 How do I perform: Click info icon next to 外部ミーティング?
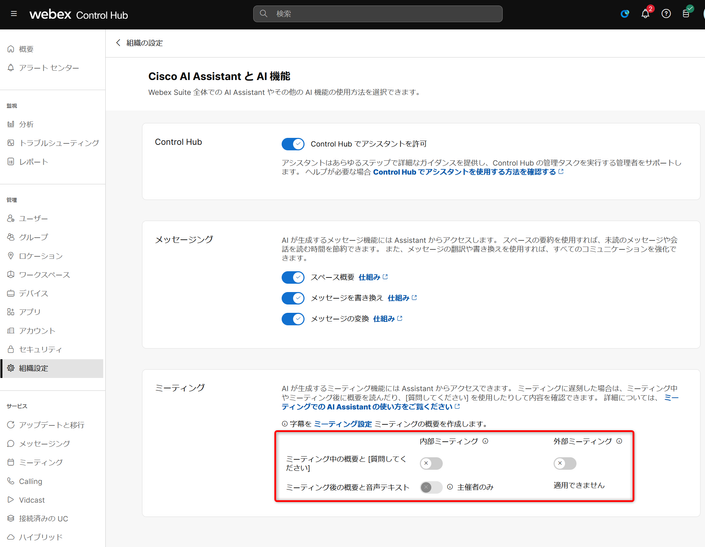pyautogui.click(x=619, y=441)
